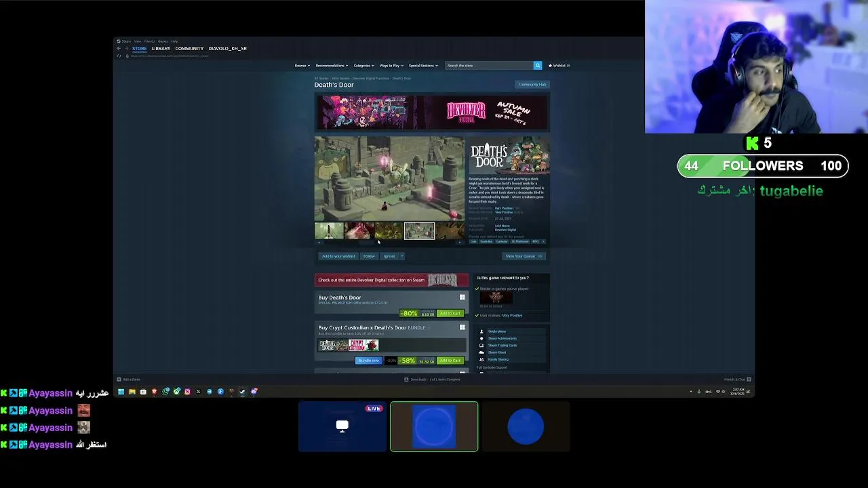Focus the Search the store field

tap(489, 66)
